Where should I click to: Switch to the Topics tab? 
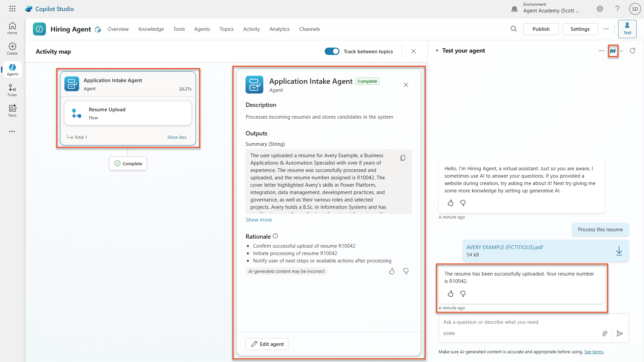pos(226,29)
